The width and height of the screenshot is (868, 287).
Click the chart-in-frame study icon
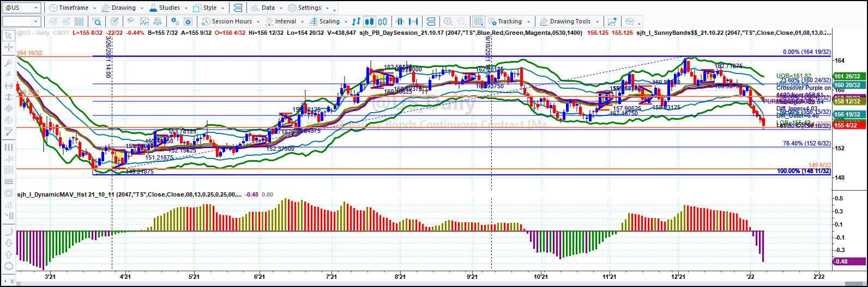[144, 21]
